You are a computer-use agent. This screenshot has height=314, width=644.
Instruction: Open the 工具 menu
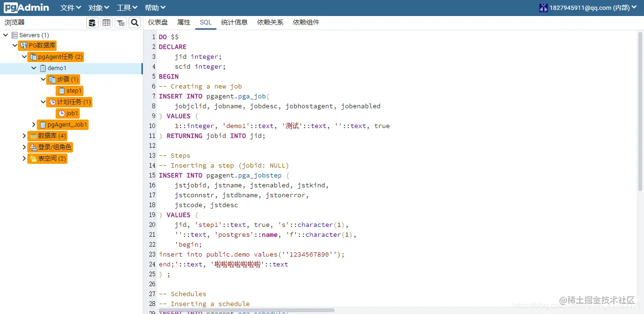coord(126,7)
